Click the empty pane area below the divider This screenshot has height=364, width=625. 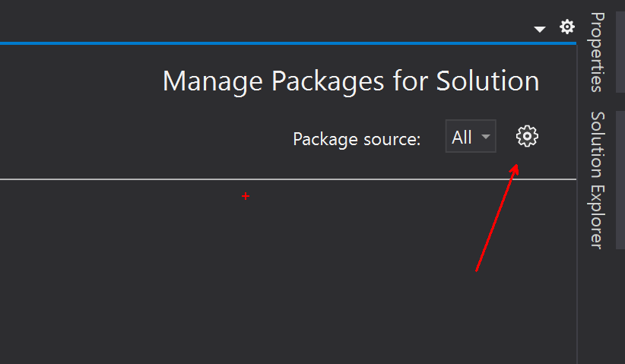click(x=287, y=272)
